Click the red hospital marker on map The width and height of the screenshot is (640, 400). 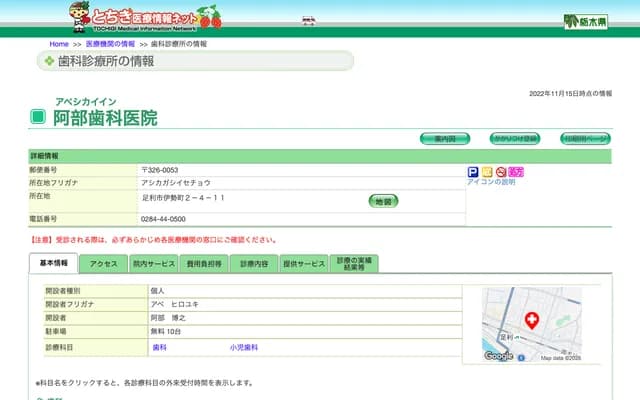[531, 320]
